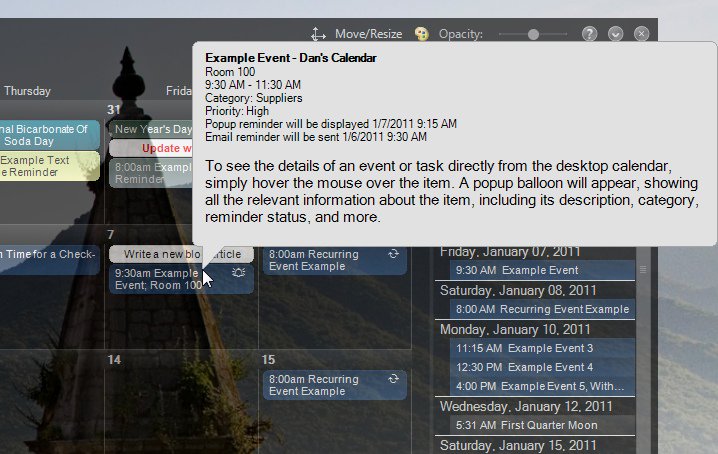The height and width of the screenshot is (454, 718).
Task: Open 9:30 AM Example Event in list
Action: point(542,270)
